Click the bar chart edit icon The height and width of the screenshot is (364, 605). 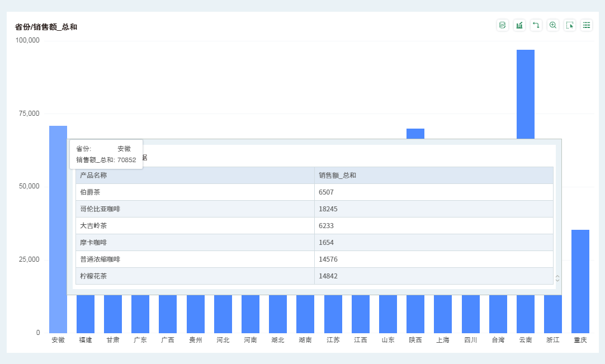519,25
